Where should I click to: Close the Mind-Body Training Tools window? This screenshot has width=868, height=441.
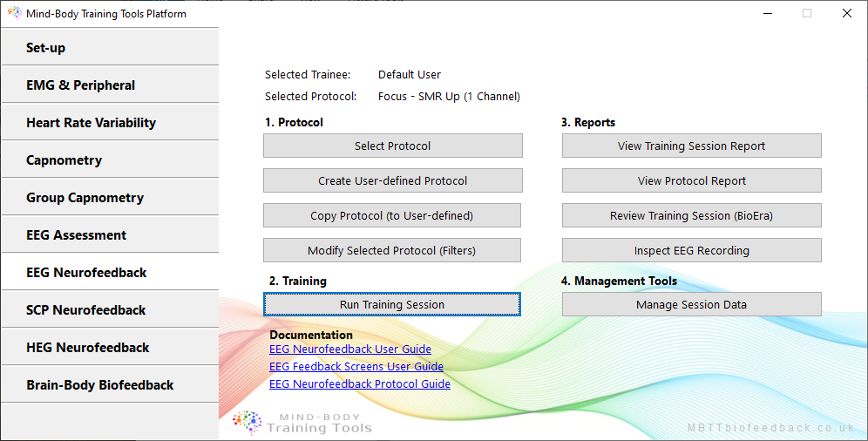pyautogui.click(x=847, y=13)
